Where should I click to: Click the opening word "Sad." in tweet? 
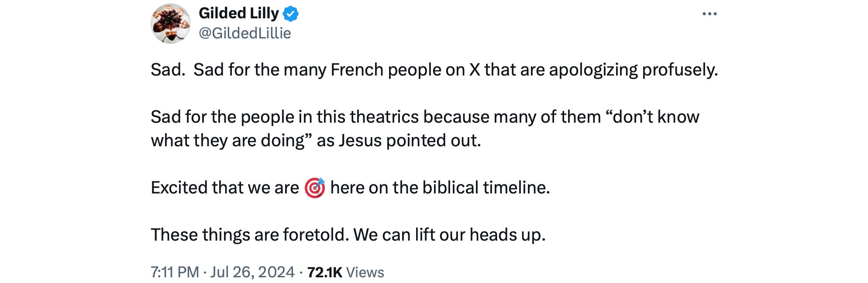tap(168, 70)
